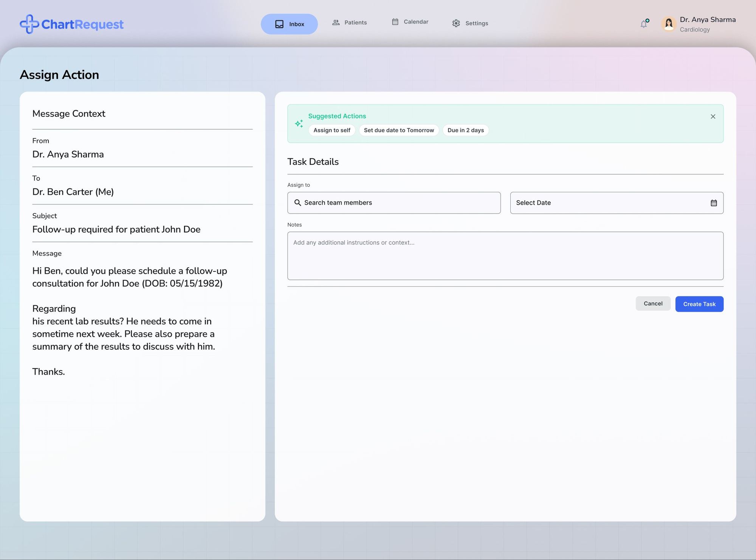
Task: Open the Settings tab
Action: [x=470, y=23]
